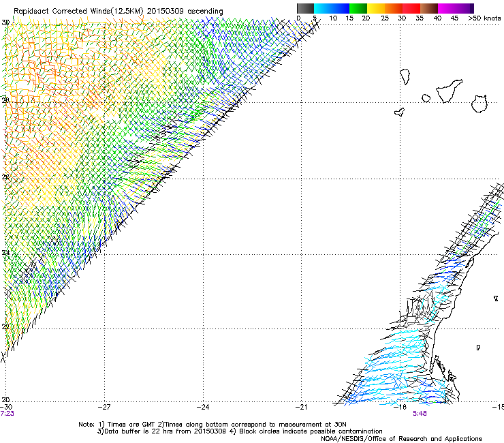Click the yellow 20–25 knots legend swatch

(x=376, y=8)
